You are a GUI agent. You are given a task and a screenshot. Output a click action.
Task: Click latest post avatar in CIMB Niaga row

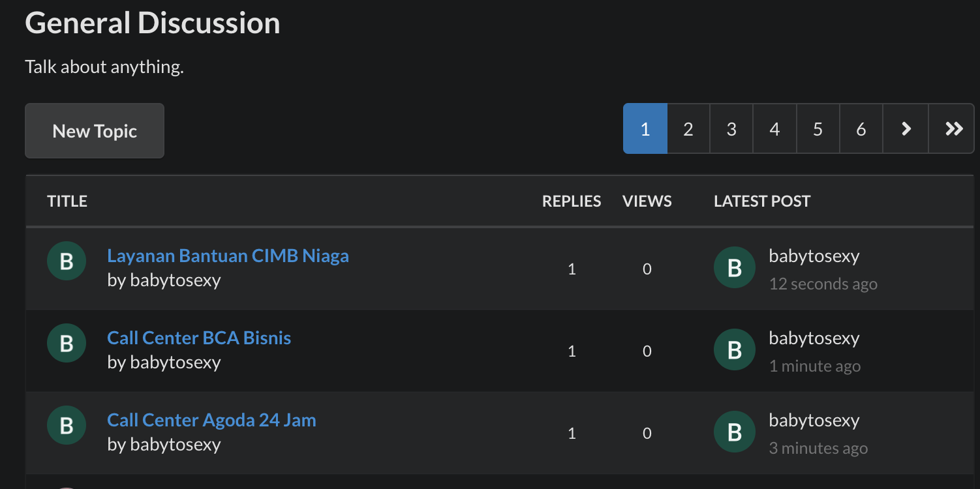[735, 267]
